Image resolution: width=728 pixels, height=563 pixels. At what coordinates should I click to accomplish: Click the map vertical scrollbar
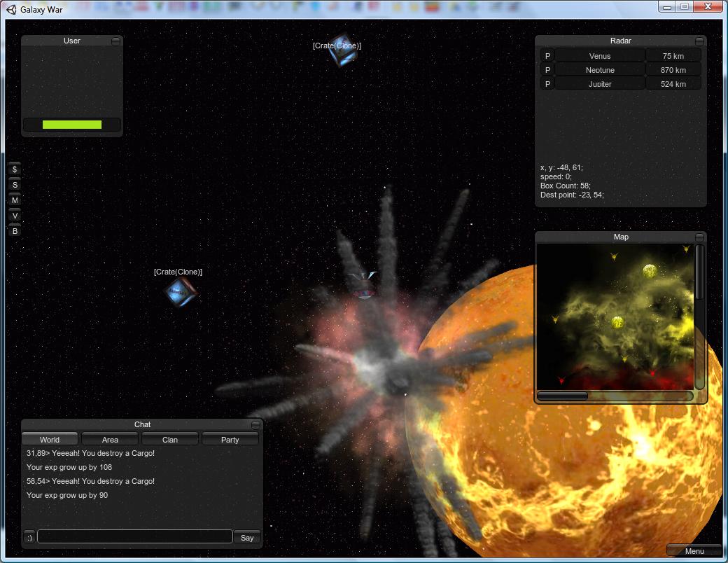coord(699,317)
